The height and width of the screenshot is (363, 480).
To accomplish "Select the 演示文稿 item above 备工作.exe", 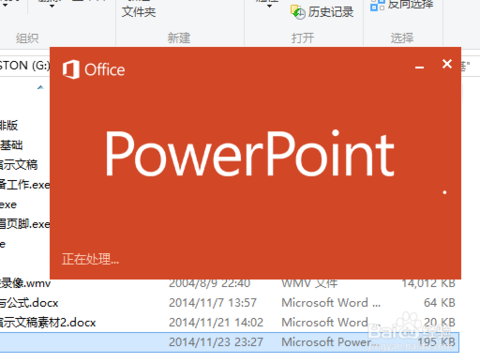I will [x=19, y=165].
